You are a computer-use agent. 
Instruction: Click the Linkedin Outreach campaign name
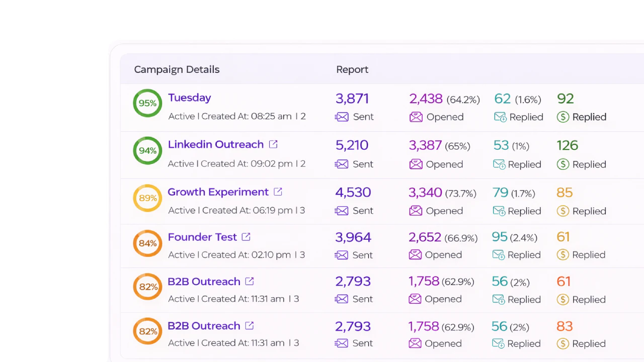pos(216,144)
